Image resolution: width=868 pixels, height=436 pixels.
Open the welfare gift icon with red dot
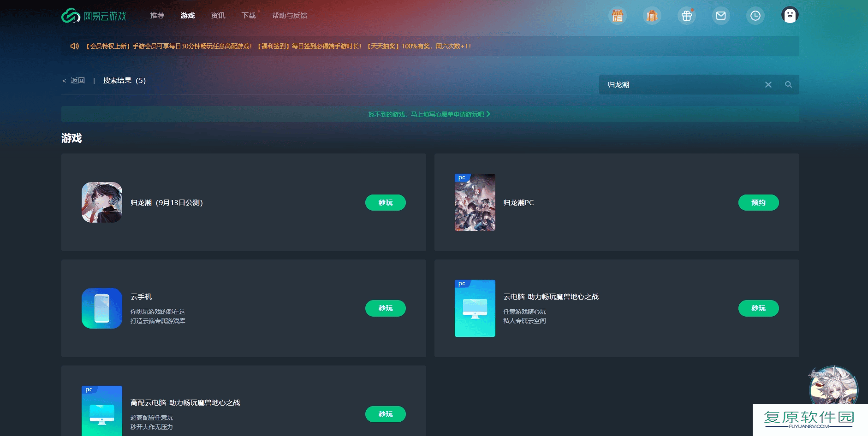pyautogui.click(x=686, y=16)
